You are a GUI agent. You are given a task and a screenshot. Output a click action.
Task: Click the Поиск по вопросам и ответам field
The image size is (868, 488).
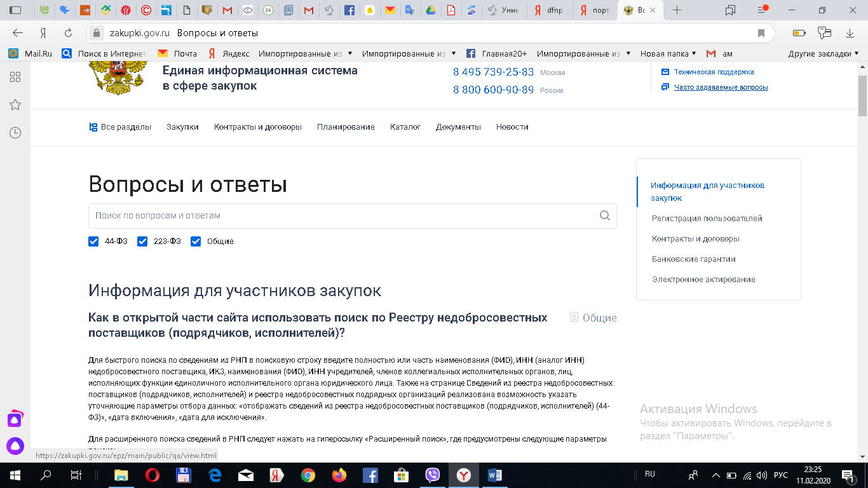(x=343, y=215)
